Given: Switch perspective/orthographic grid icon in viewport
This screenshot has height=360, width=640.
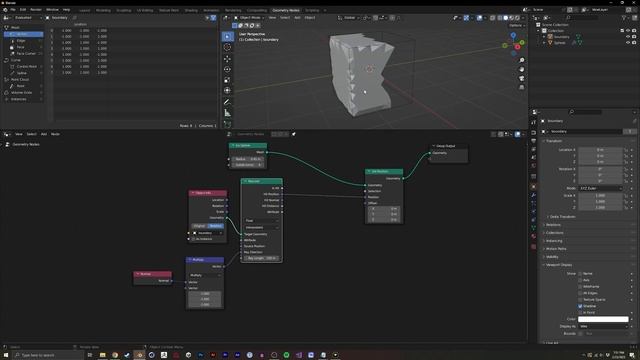Looking at the screenshot, I should pos(522,87).
